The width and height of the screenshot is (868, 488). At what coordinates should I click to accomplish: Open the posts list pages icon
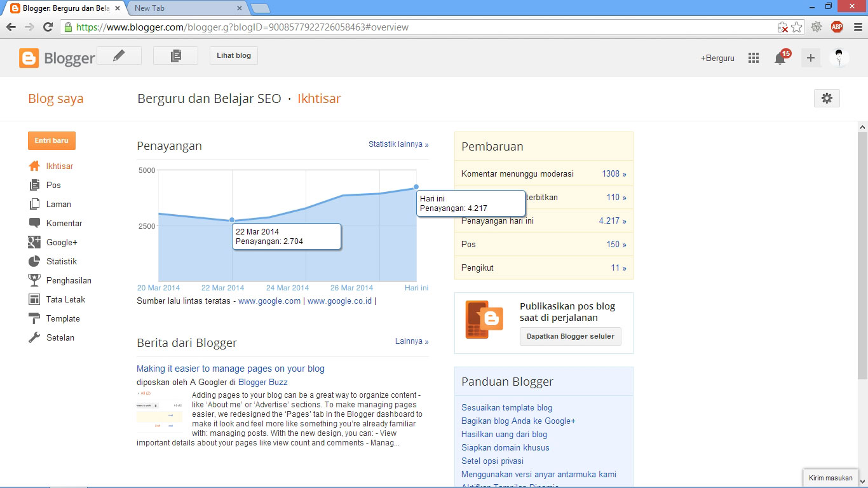coord(175,55)
